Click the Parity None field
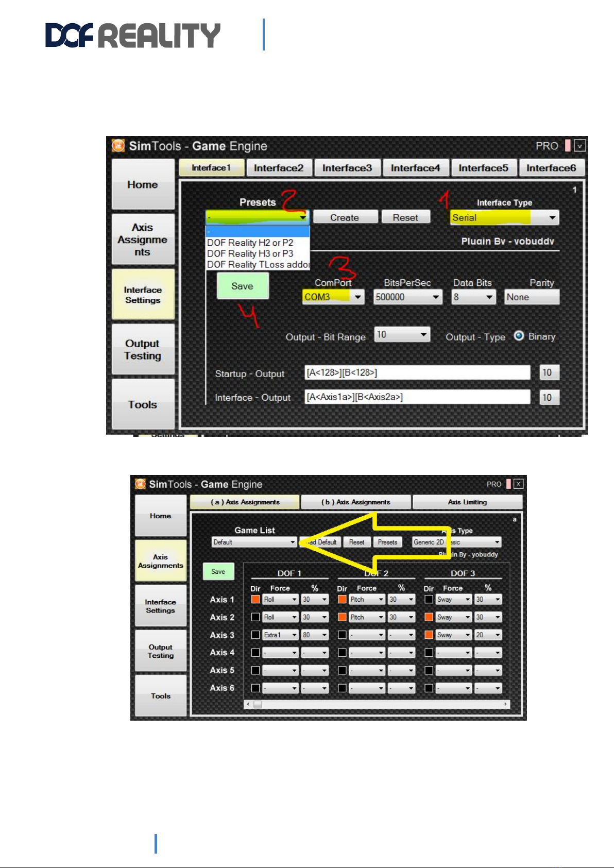Viewport: 614px width, 868px height. click(x=532, y=297)
